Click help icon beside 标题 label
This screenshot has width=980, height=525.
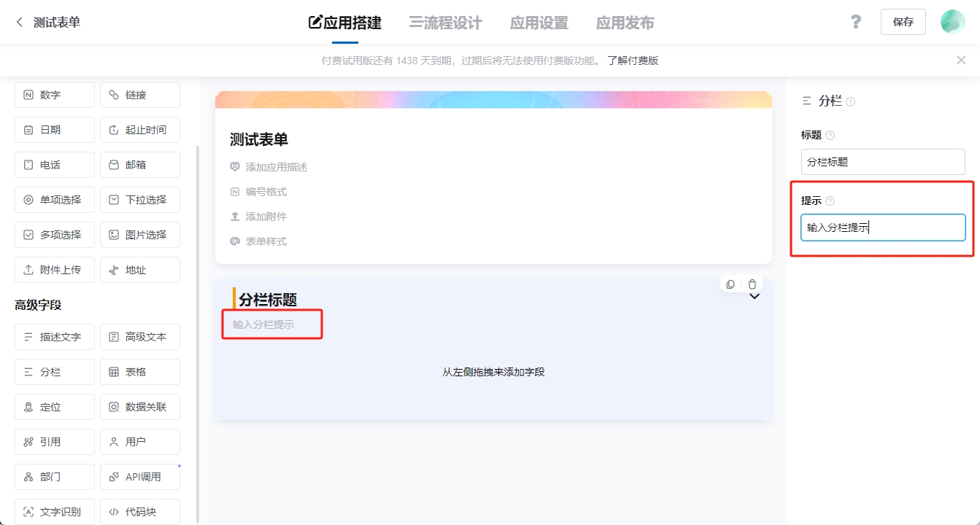click(x=830, y=136)
